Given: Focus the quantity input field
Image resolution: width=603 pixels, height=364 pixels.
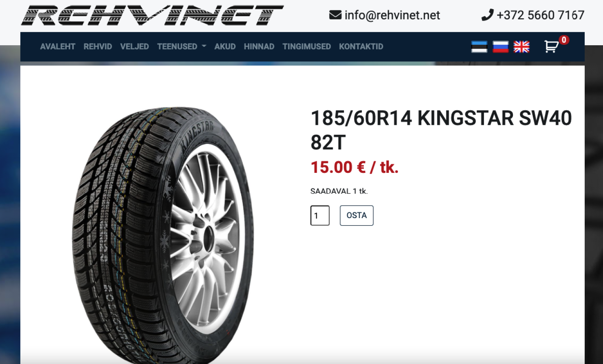Looking at the screenshot, I should click(x=320, y=215).
